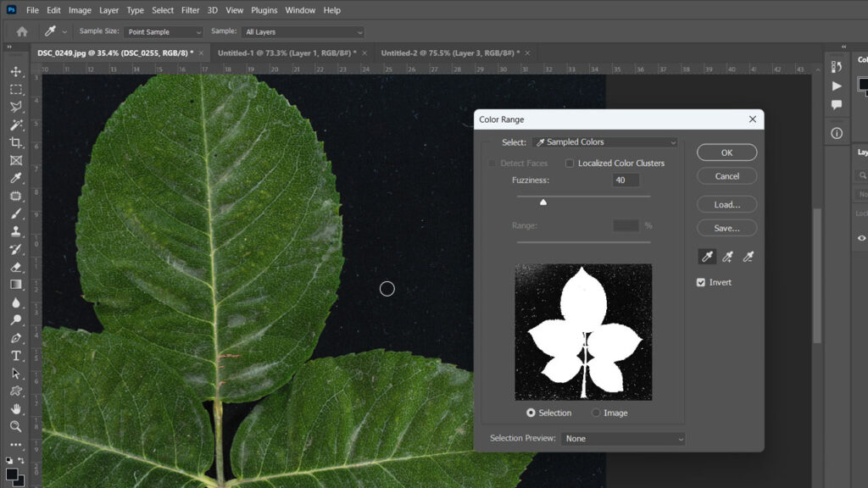Image resolution: width=868 pixels, height=488 pixels.
Task: Click the Subtract from Sample eyedropper
Action: tap(748, 257)
